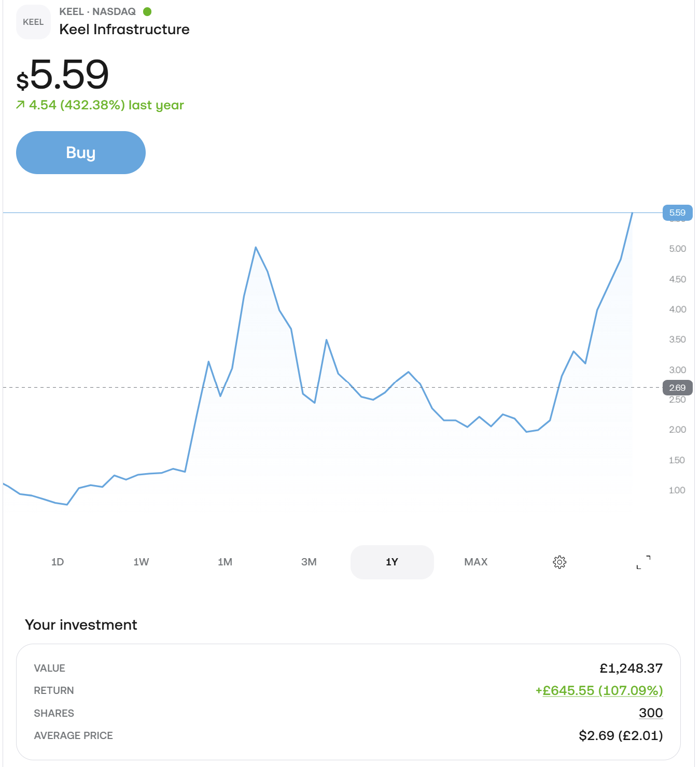Click the 4.00 y-axis label

677,309
